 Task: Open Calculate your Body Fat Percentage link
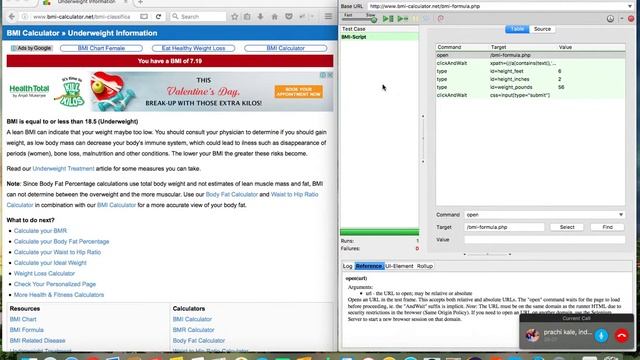(62, 241)
